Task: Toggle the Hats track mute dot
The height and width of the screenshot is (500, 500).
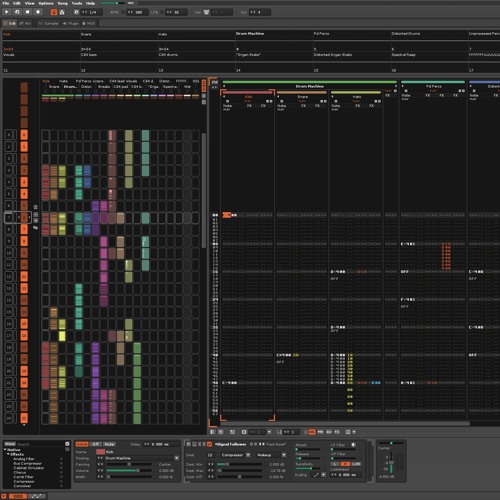Action: pyautogui.click(x=336, y=101)
